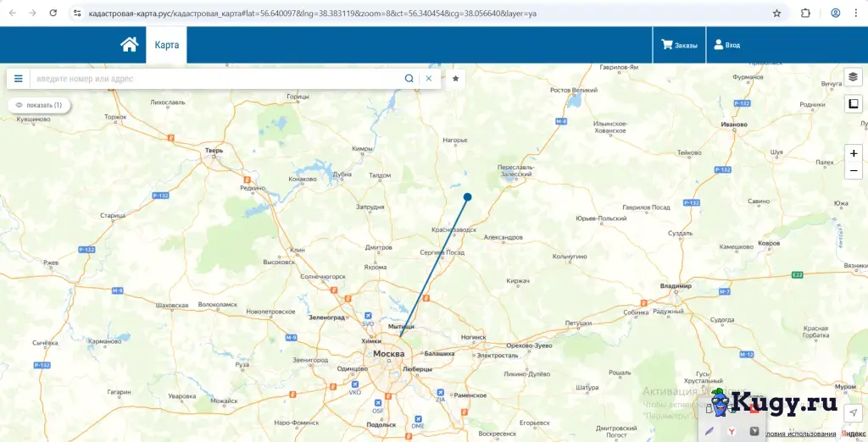Zoom in with the plus button

click(x=854, y=153)
